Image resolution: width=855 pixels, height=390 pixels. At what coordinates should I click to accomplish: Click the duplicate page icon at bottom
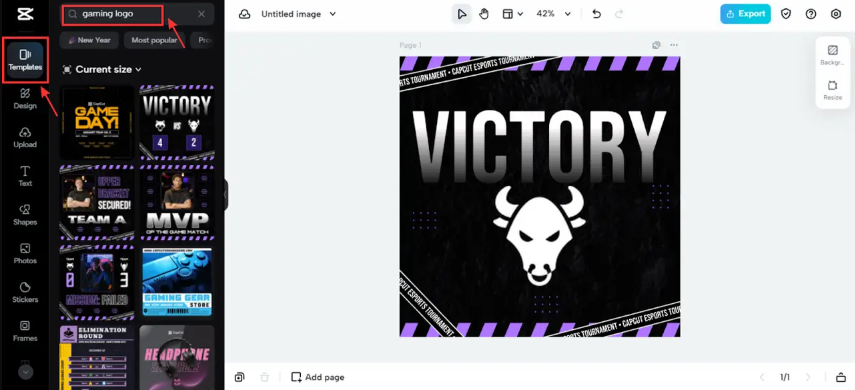[239, 377]
